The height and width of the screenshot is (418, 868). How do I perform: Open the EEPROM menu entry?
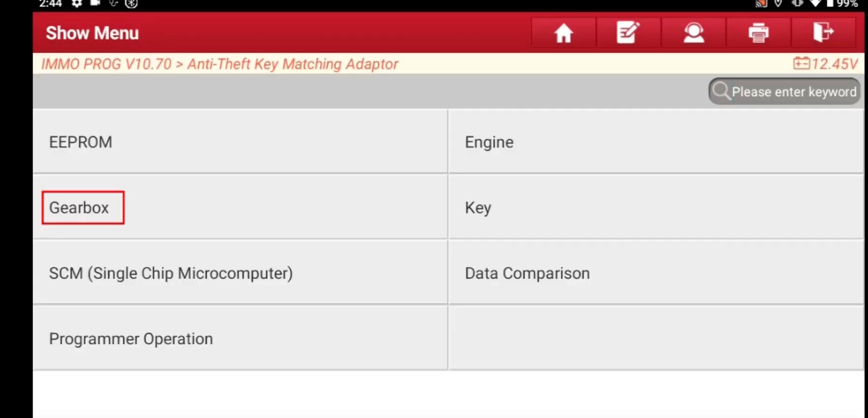pyautogui.click(x=240, y=142)
